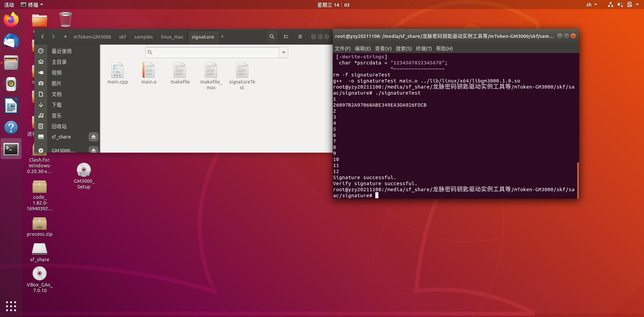Open the 终端(T) menu in the terminal
Image resolution: width=644 pixels, height=317 pixels.
[424, 49]
